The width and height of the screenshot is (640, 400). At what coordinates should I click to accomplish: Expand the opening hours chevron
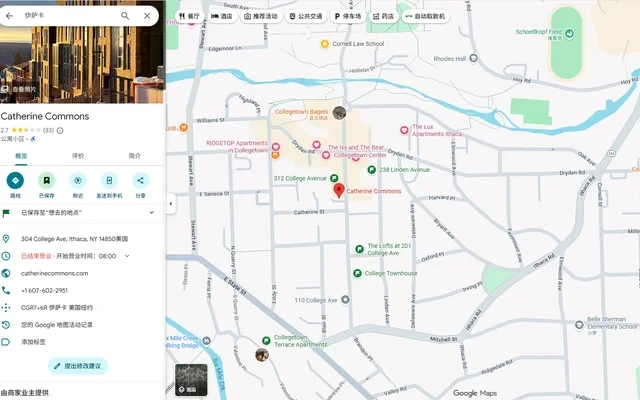(126, 256)
